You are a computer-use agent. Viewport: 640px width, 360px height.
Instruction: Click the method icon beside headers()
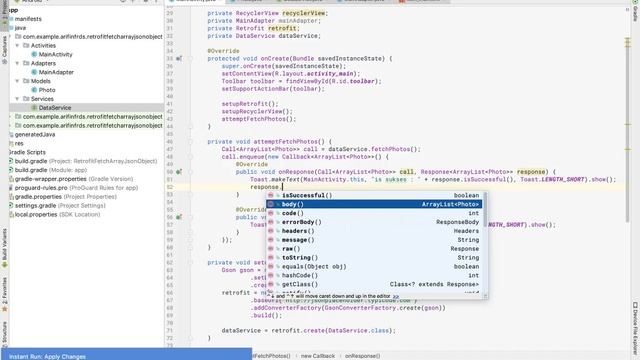click(x=271, y=231)
